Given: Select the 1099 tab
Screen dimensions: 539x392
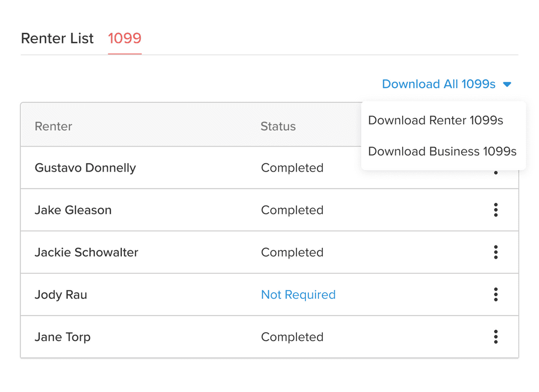Looking at the screenshot, I should pos(125,38).
